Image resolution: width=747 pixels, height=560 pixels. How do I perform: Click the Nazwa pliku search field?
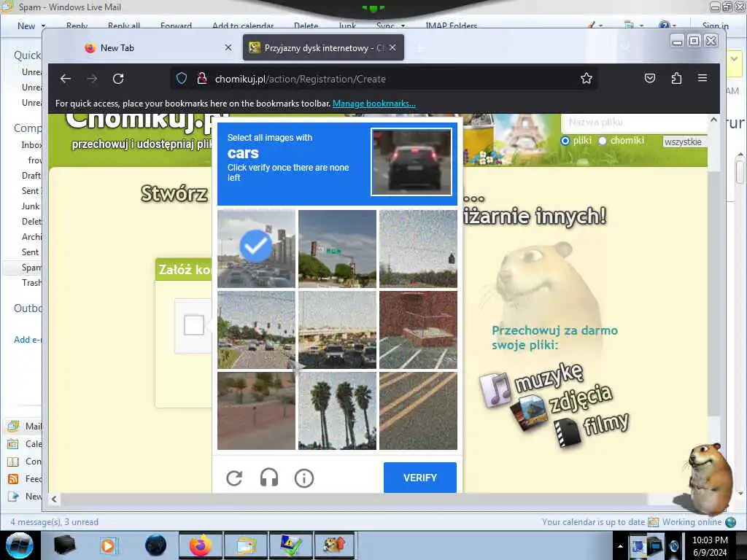click(634, 122)
